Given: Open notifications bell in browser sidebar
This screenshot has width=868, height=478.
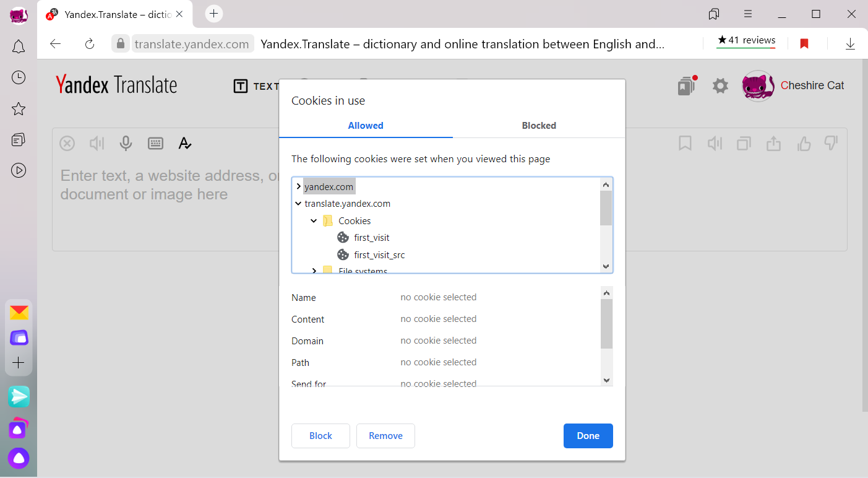Looking at the screenshot, I should point(19,46).
